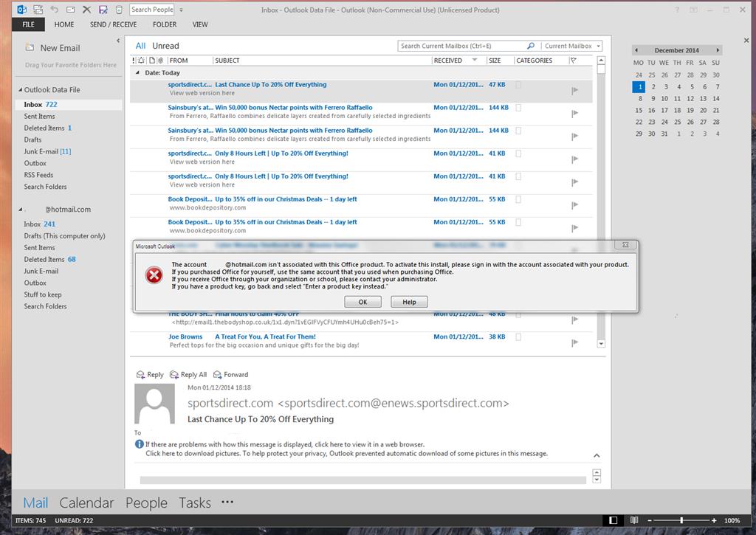Screen dimensions: 756x535
Task: Toggle category box for second Only 8 Hours message
Action: (x=518, y=176)
